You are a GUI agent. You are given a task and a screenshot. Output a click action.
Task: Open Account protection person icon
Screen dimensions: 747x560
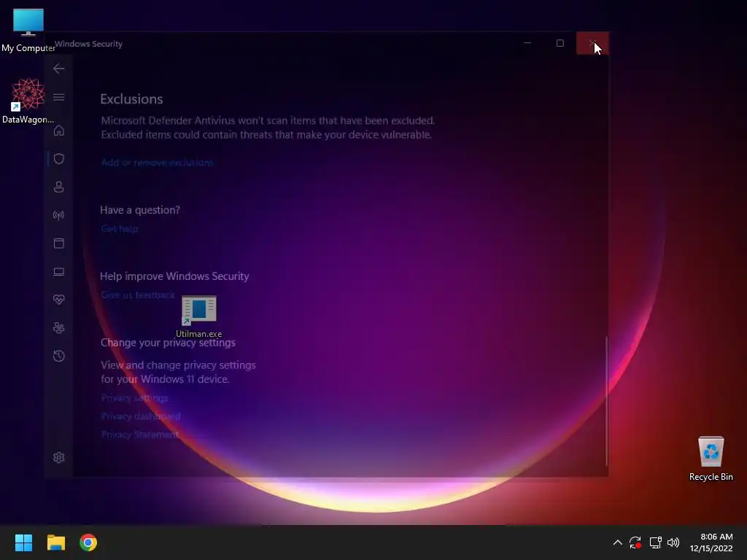[x=58, y=187]
